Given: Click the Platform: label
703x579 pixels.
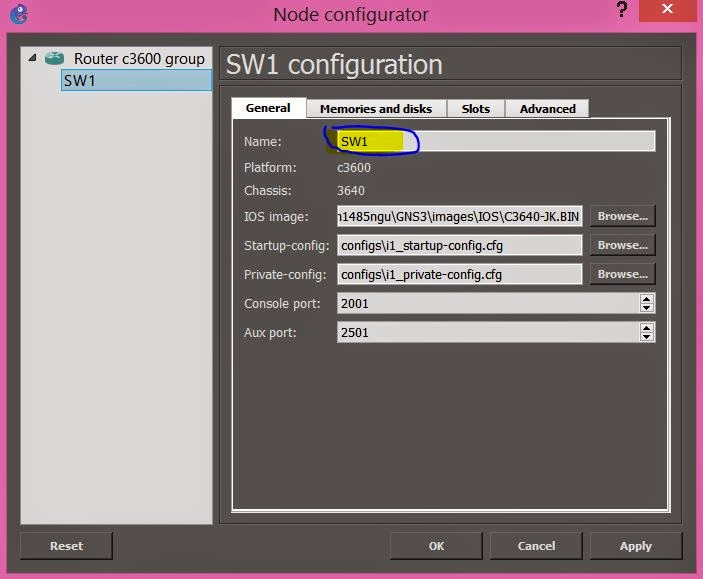Looking at the screenshot, I should coord(270,168).
